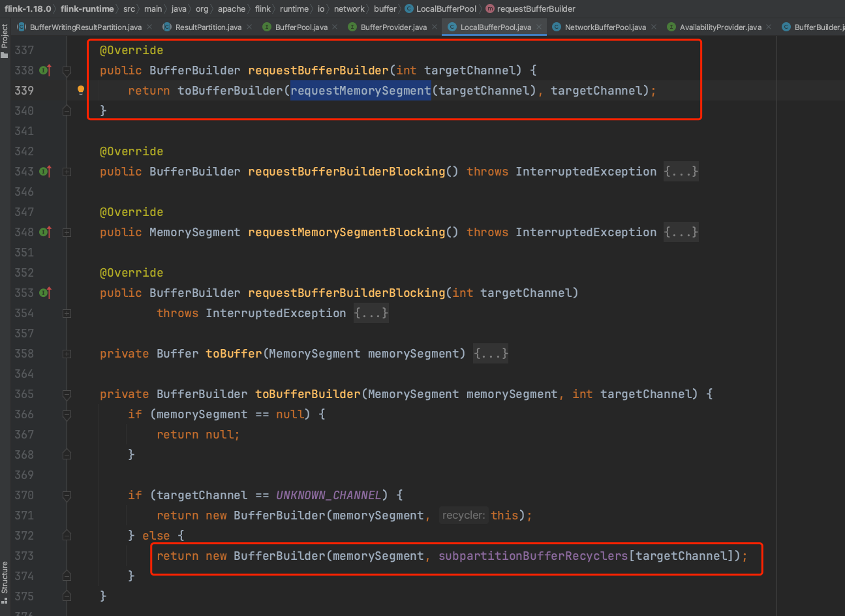The width and height of the screenshot is (845, 616).
Task: Click override gutter icon on line 348
Action: [x=45, y=232]
